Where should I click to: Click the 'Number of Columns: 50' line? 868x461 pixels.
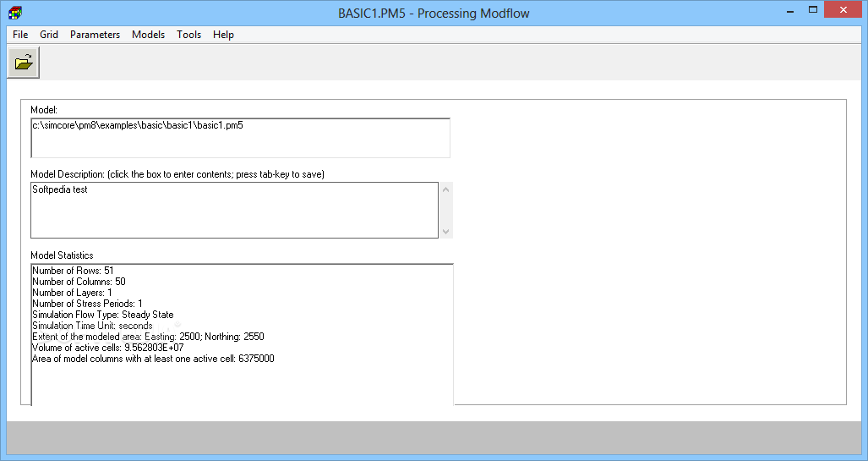[79, 282]
